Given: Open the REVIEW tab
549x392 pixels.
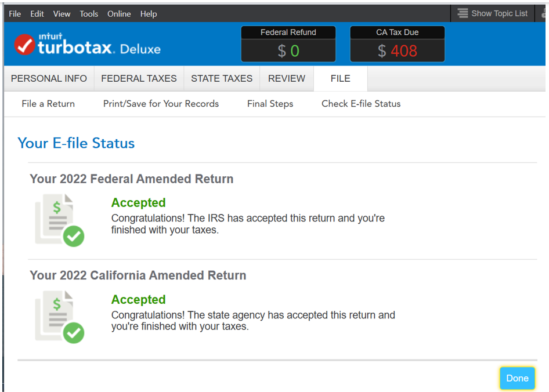Looking at the screenshot, I should click(x=287, y=78).
